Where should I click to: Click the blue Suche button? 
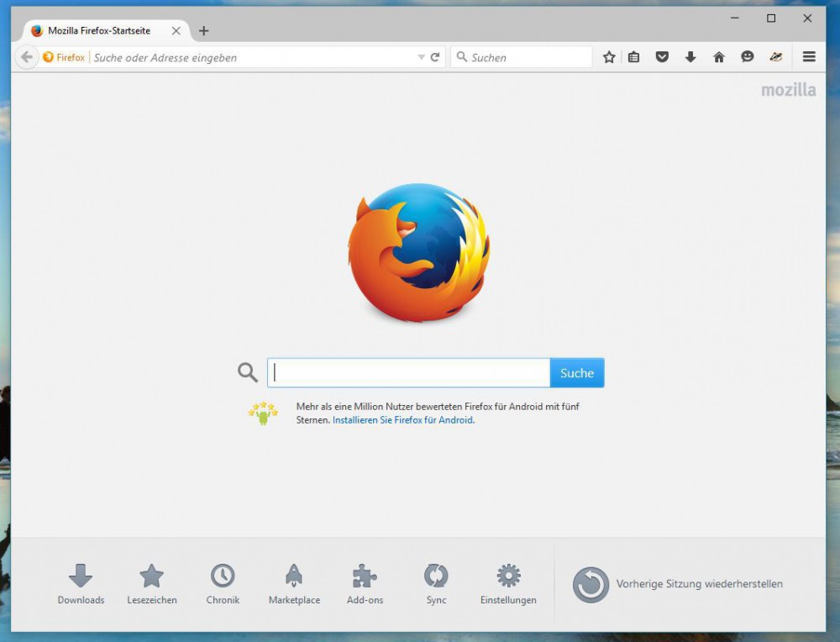click(x=577, y=373)
